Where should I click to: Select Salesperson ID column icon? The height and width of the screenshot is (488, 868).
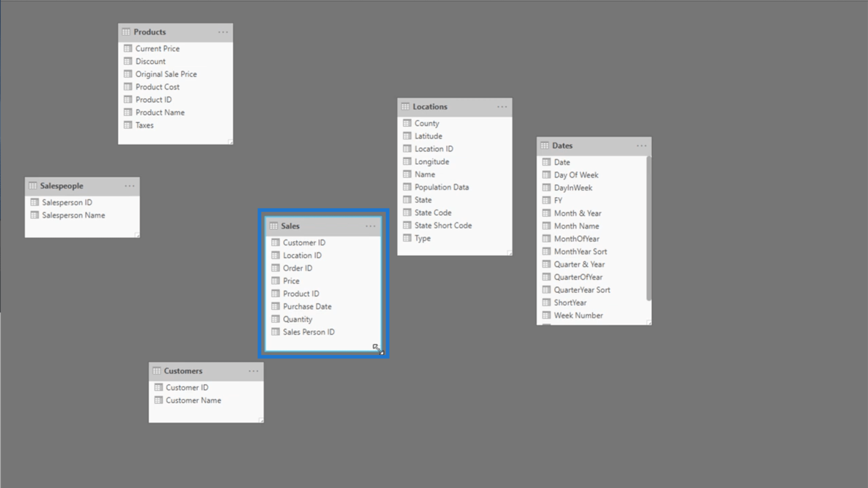click(x=35, y=202)
